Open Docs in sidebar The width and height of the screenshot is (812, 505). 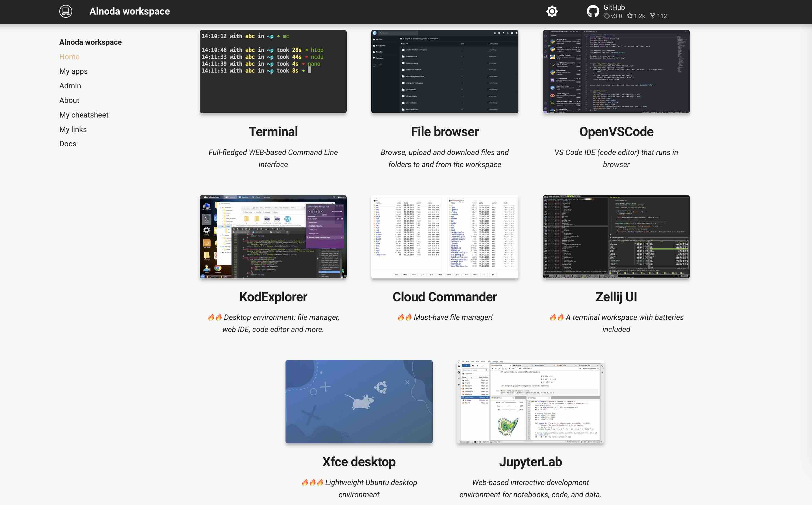coord(67,144)
